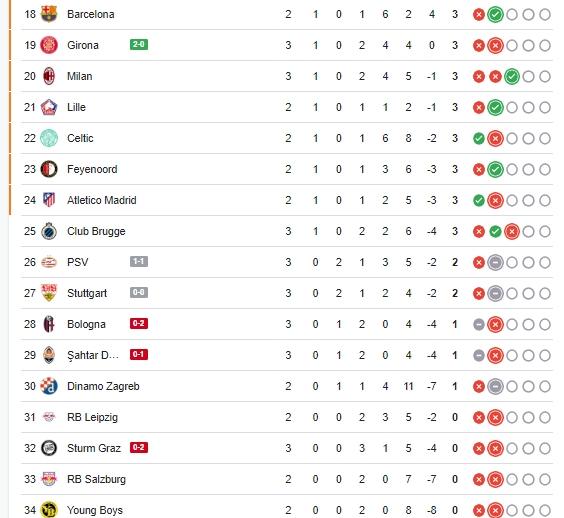
Task: Open the RB Leipzig team link
Action: [x=92, y=417]
